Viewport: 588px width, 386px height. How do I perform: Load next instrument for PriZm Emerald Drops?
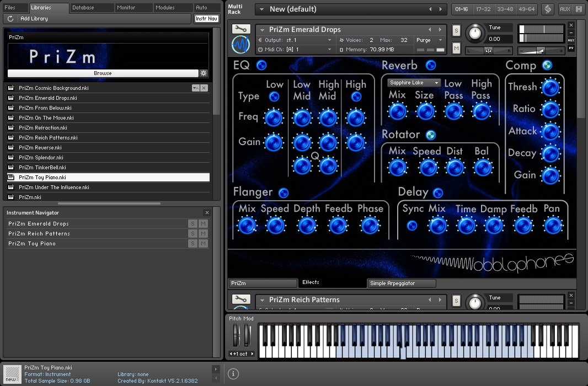pyautogui.click(x=440, y=29)
